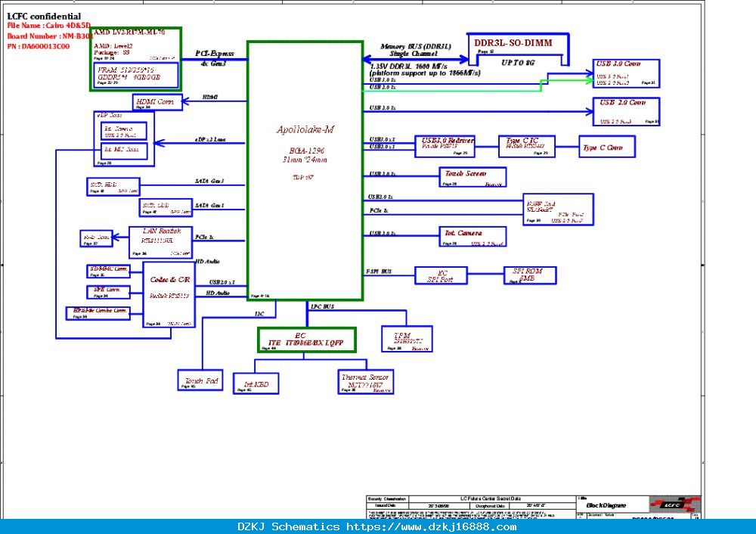Select the EC SPI Port block
Screen dimensions: 756x534
(x=441, y=275)
